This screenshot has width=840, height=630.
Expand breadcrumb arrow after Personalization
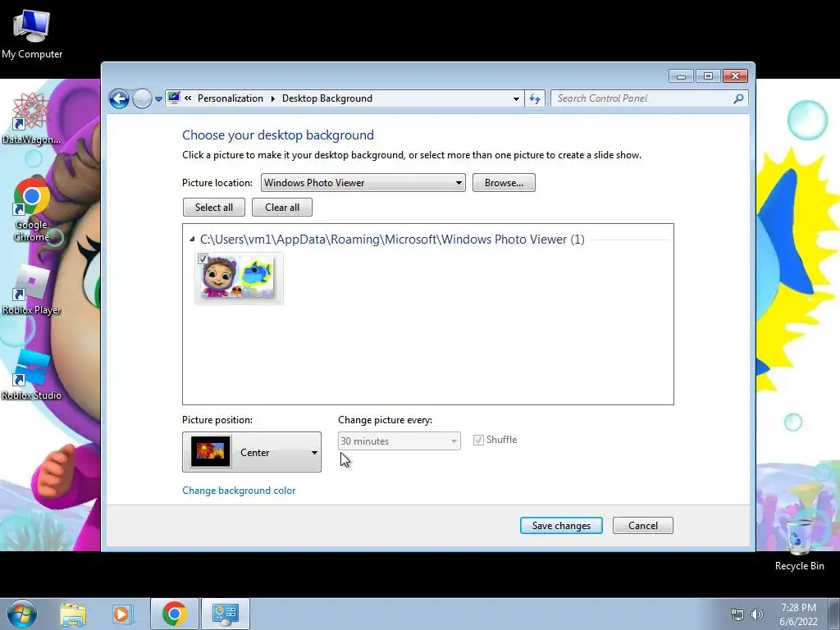pos(272,98)
